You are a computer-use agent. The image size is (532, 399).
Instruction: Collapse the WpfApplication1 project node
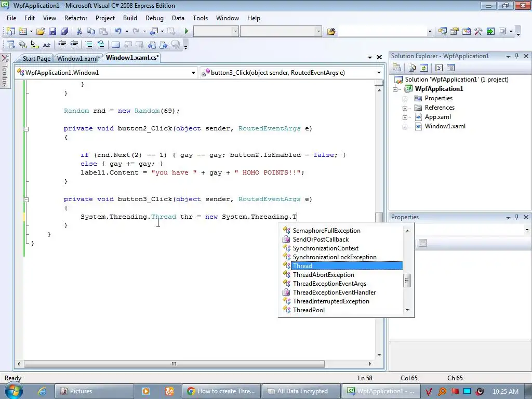395,89
